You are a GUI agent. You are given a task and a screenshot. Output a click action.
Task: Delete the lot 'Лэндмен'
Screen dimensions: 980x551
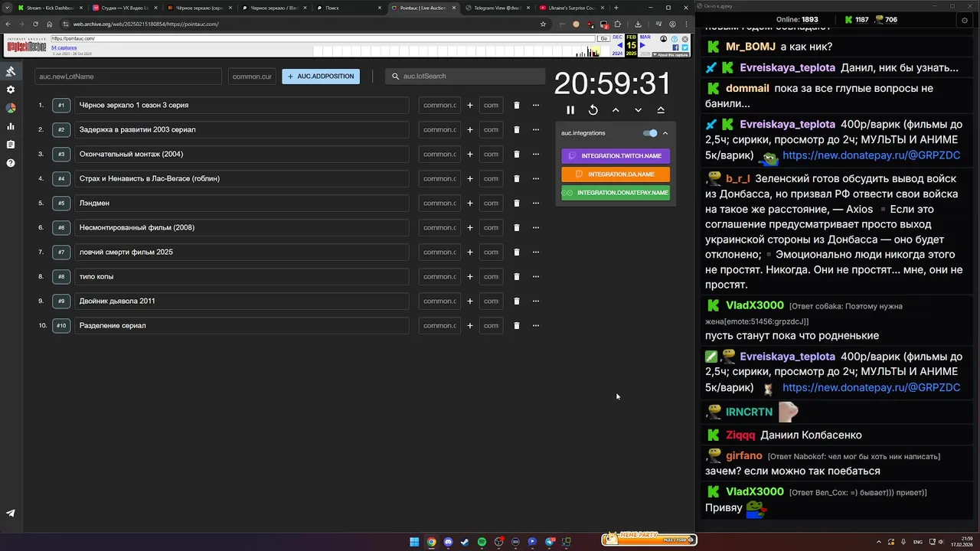[516, 203]
